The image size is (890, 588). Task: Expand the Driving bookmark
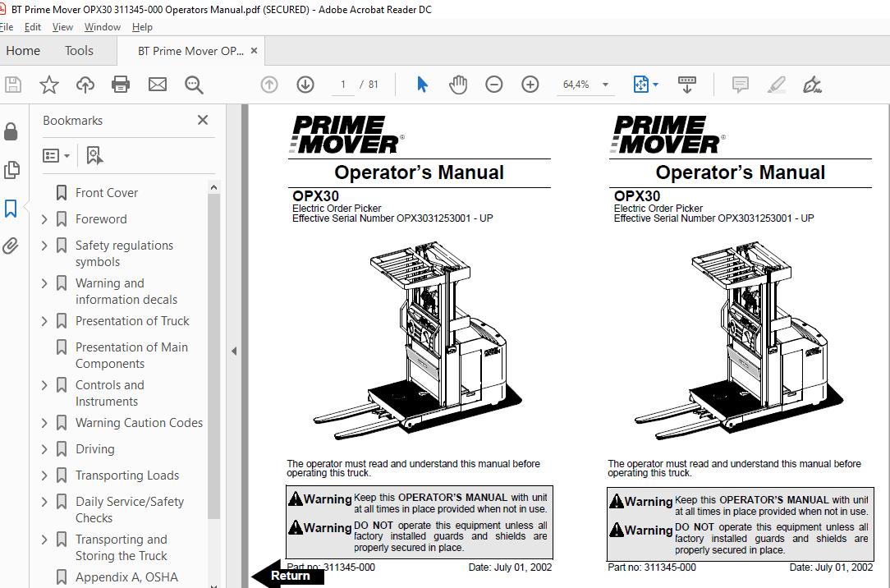click(44, 449)
